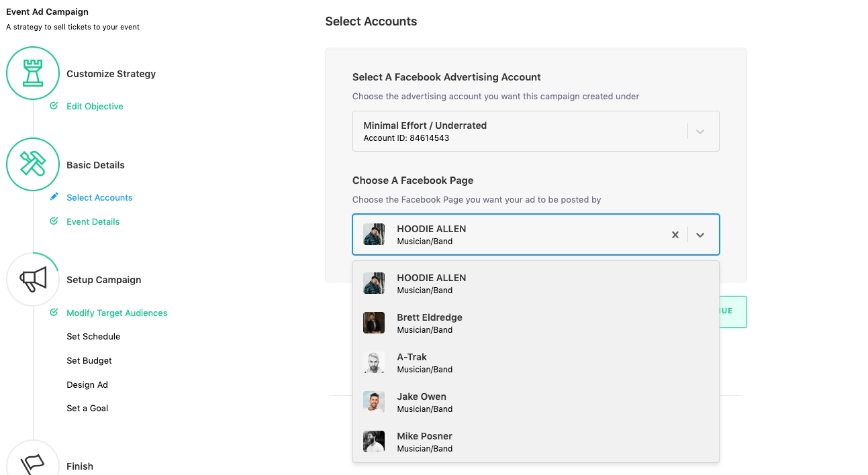Open the Event Details step

coord(93,221)
